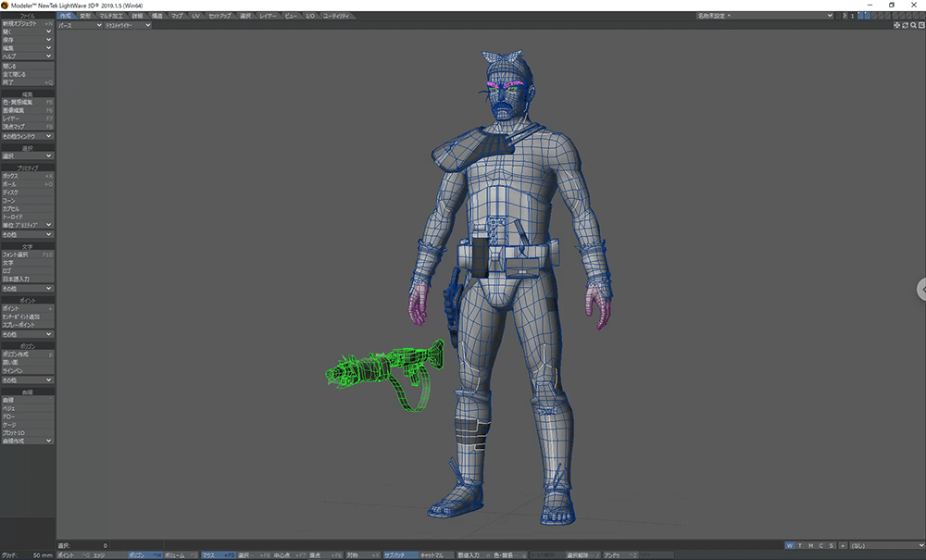
Task: Click the 数値入力 button
Action: 473,556
